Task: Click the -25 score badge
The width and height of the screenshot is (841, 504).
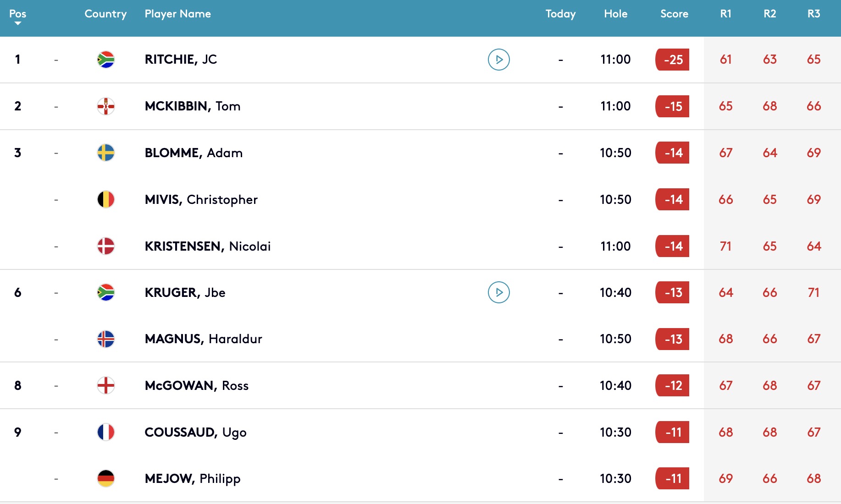Action: 672,60
